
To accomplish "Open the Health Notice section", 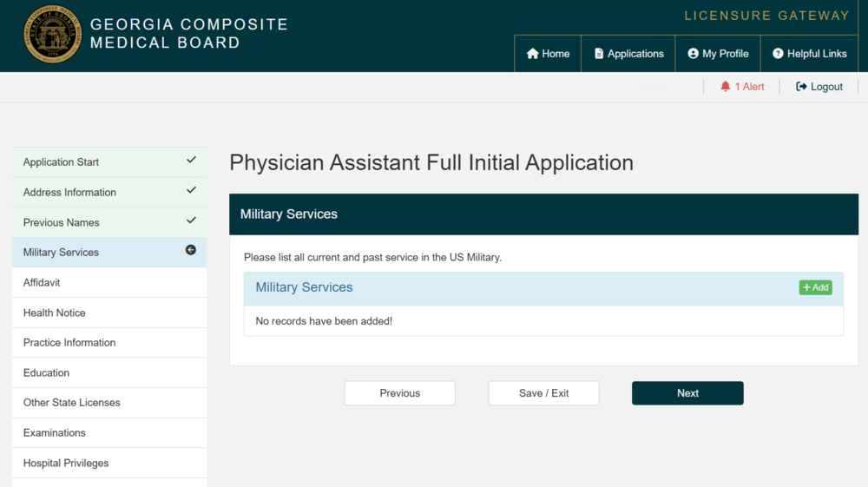I will pos(55,313).
